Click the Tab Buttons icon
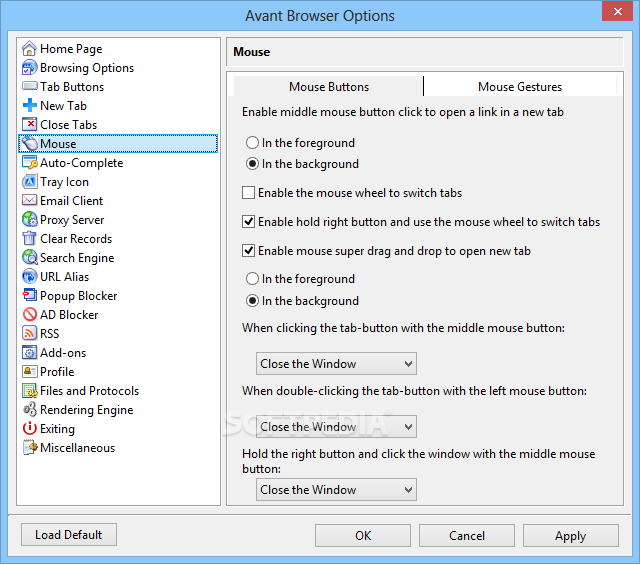The image size is (640, 564). [29, 87]
